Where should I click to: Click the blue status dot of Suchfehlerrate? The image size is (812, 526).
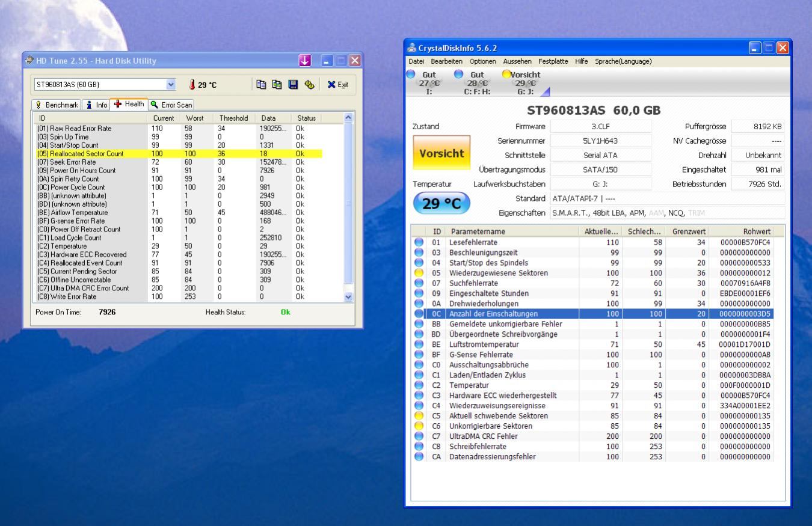click(x=419, y=283)
